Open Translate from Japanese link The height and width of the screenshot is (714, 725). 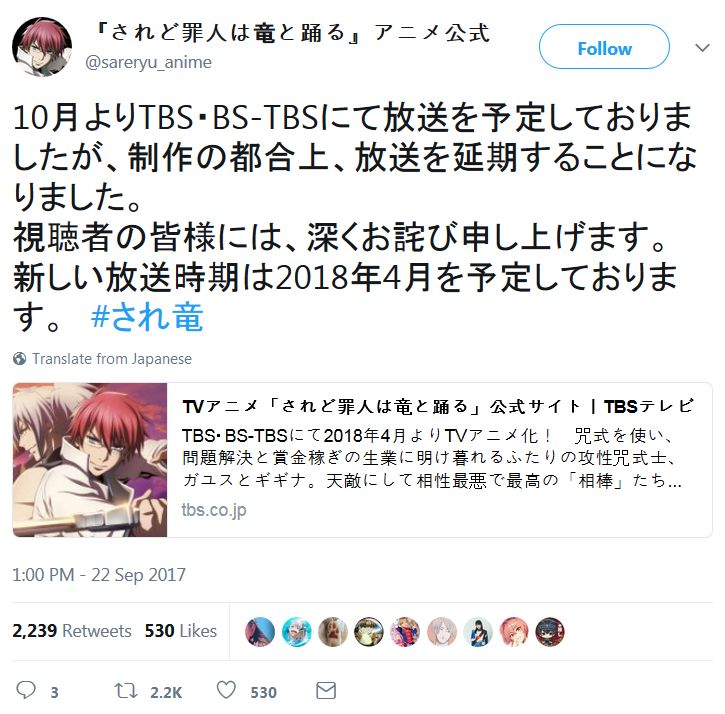click(x=111, y=358)
